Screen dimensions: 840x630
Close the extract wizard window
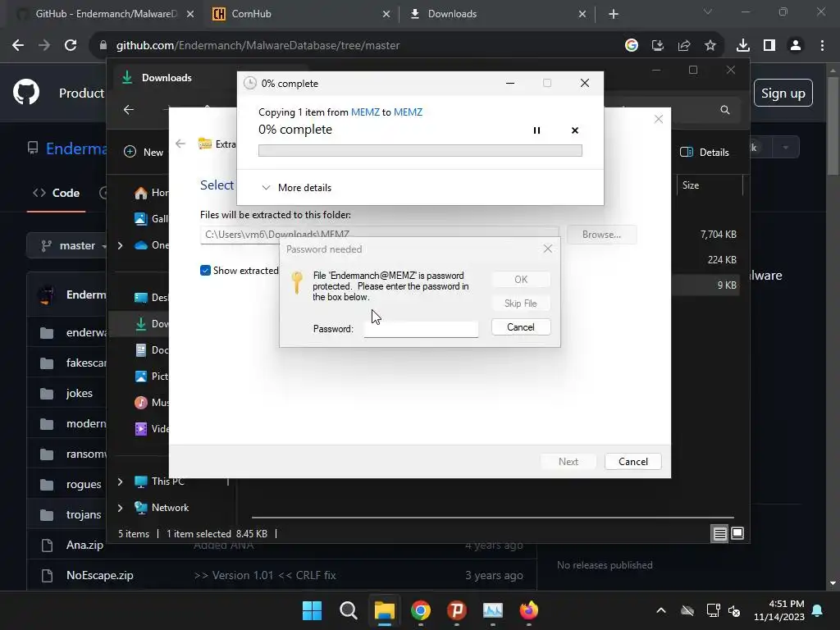coord(659,119)
